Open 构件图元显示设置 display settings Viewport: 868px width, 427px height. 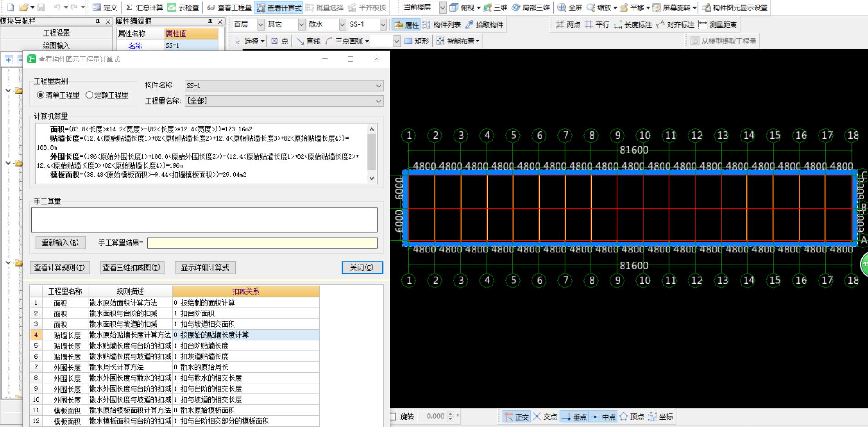coord(735,8)
